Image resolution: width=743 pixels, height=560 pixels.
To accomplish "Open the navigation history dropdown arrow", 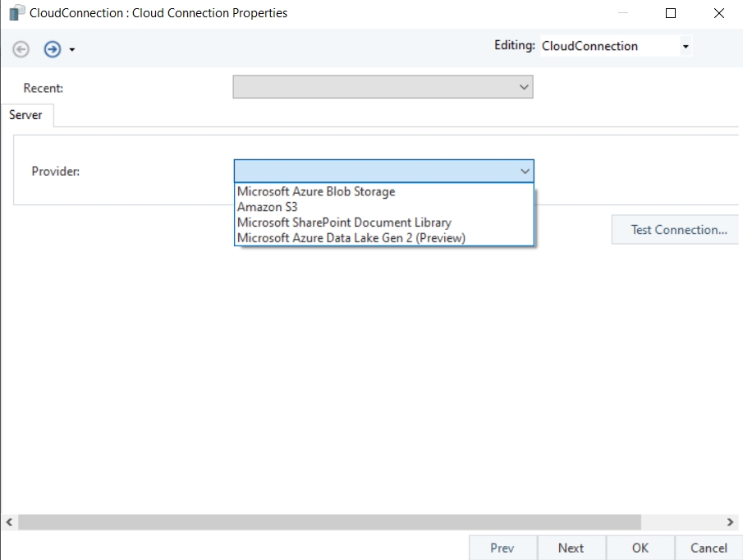I will (x=72, y=50).
